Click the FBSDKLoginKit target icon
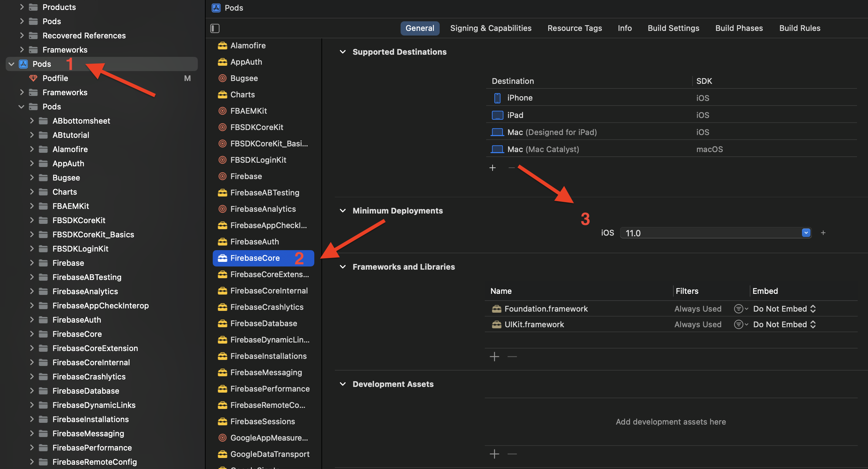This screenshot has height=469, width=868. [x=222, y=160]
